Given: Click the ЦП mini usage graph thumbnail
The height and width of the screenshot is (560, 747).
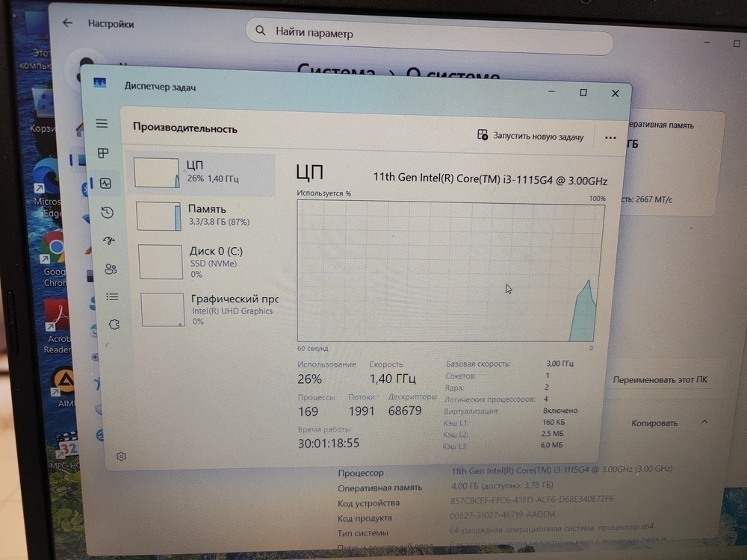Looking at the screenshot, I should (157, 173).
